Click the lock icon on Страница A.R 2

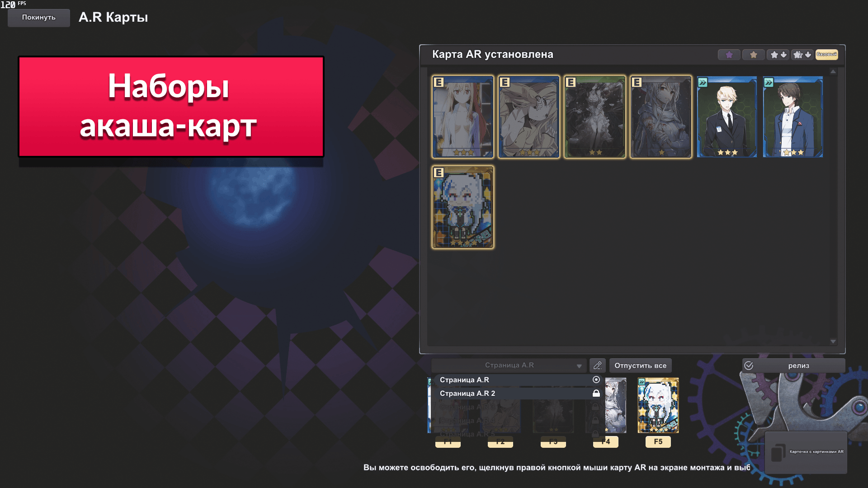click(596, 394)
